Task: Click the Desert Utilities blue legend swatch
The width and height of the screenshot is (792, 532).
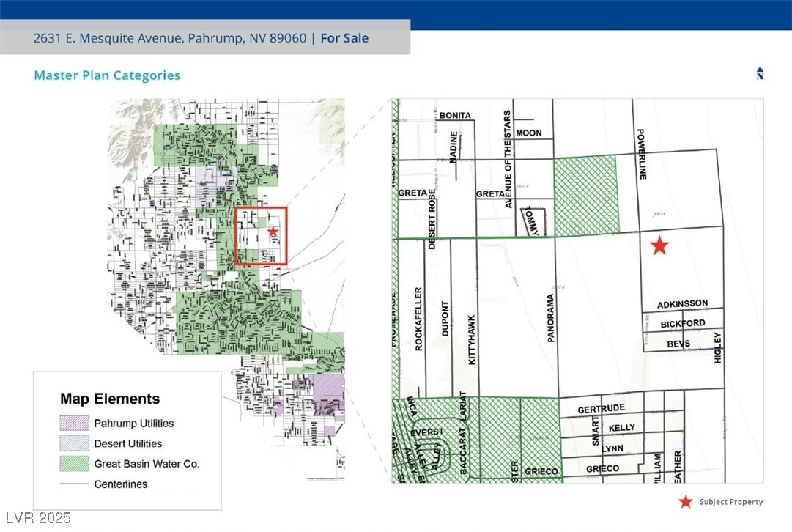Action: 75,443
